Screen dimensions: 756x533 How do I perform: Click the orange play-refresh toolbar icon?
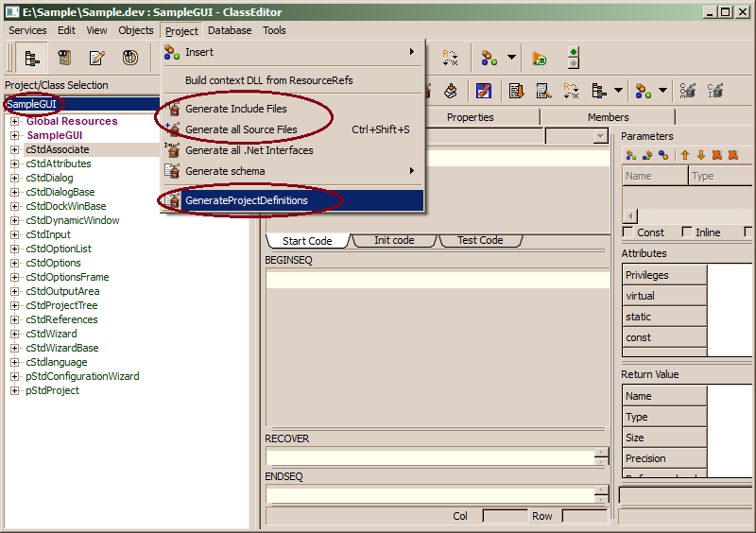click(539, 59)
